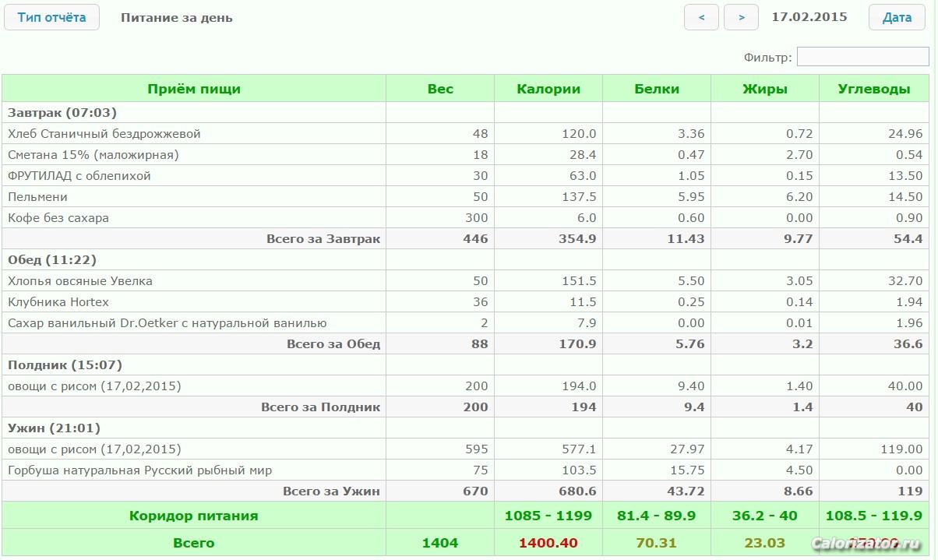Click the Кофе без сахара entry
The width and height of the screenshot is (938, 560).
[x=58, y=218]
